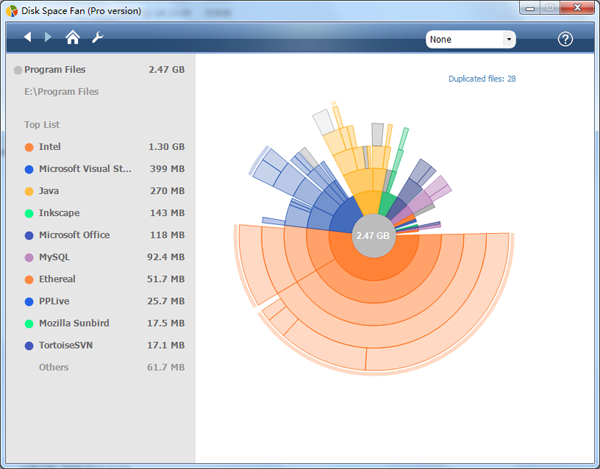Click the back navigation arrow
Screen dimensions: 600x469
tap(28, 38)
